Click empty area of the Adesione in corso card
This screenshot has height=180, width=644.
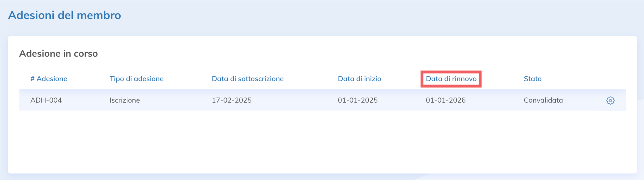pos(322,141)
